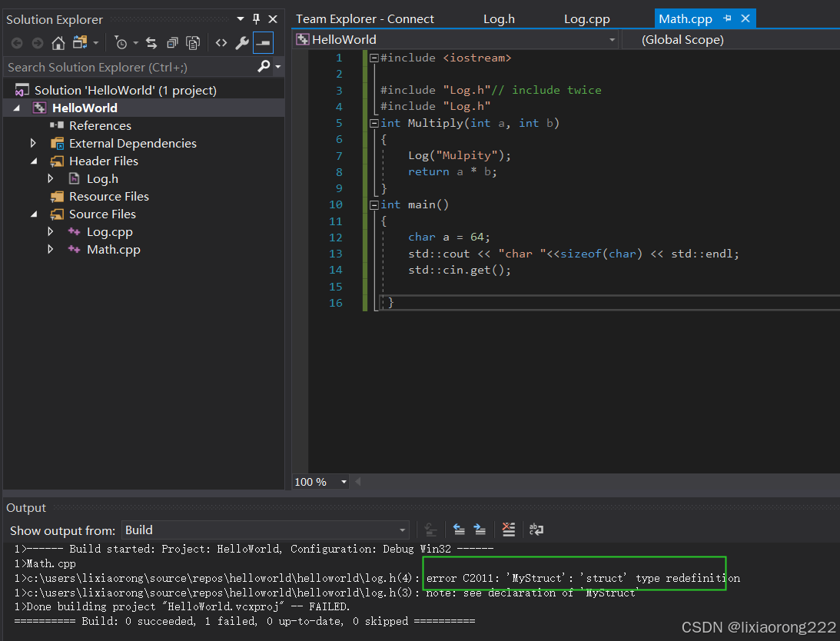Image resolution: width=840 pixels, height=641 pixels.
Task: Select the Math.cpp file in Solution Explorer
Action: [x=113, y=249]
